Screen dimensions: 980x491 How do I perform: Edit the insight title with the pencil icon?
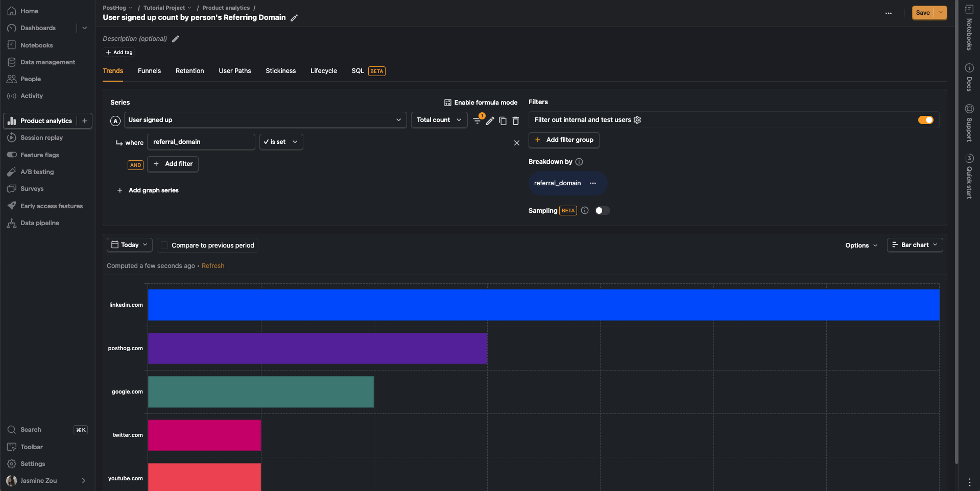pyautogui.click(x=294, y=18)
